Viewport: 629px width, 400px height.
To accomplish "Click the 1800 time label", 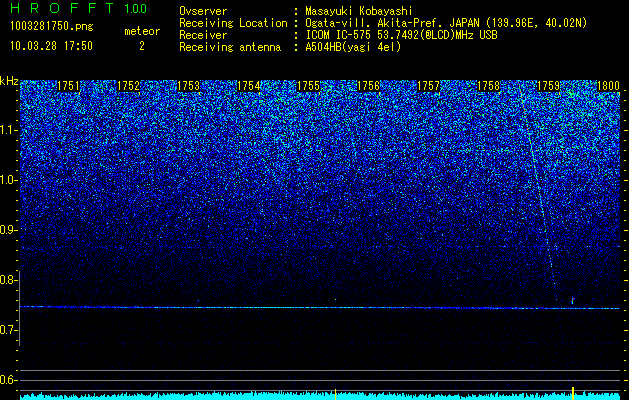I will point(609,86).
